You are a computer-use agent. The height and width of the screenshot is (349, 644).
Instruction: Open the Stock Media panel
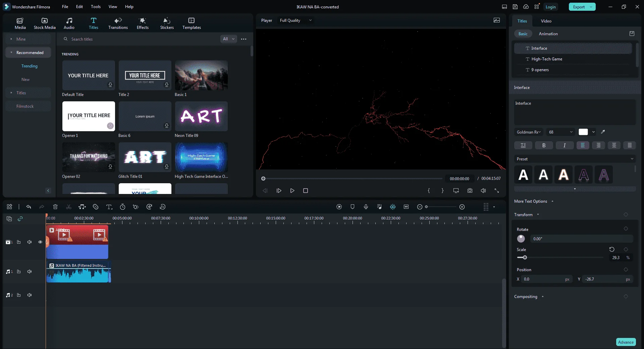pyautogui.click(x=45, y=23)
